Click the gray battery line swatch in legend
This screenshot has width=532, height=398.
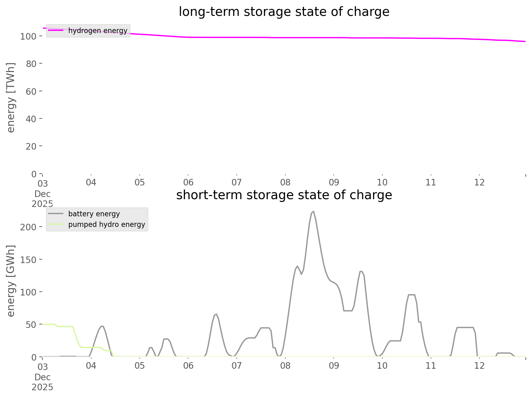(56, 214)
